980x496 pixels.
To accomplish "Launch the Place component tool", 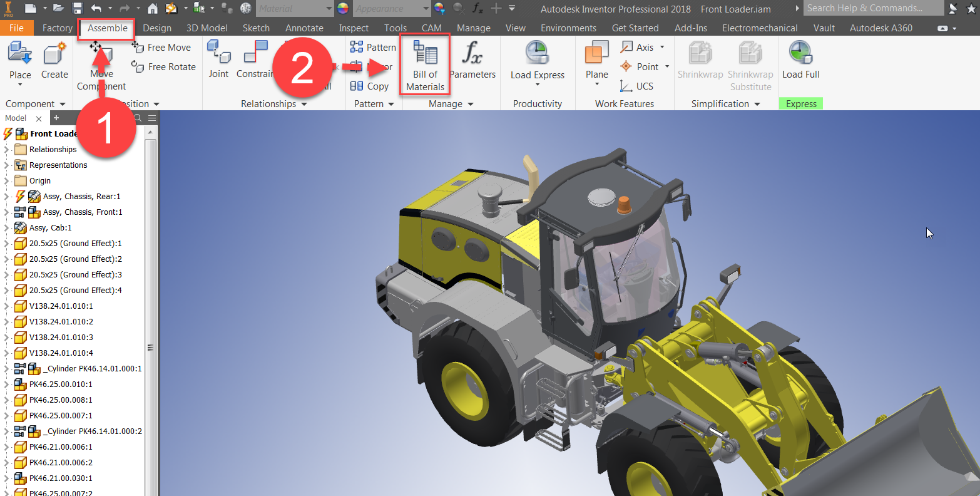I will (19, 59).
